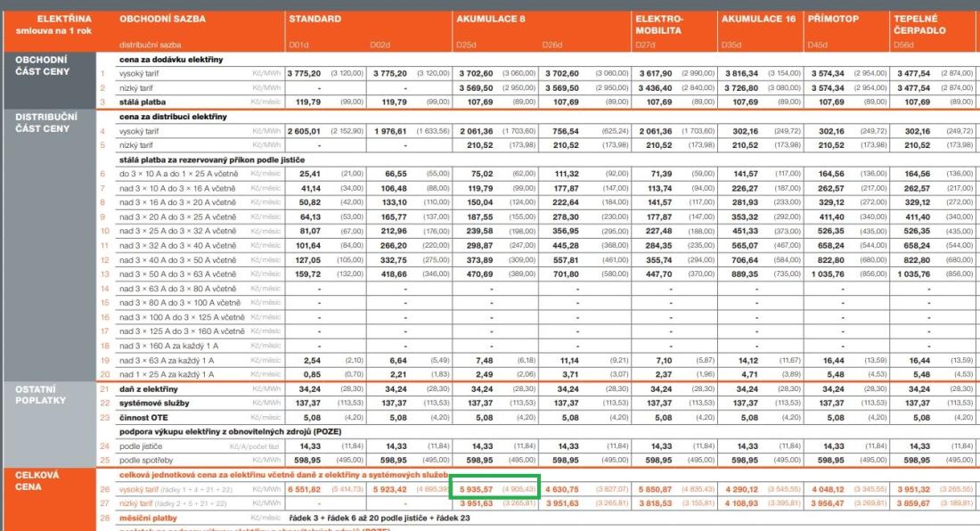The height and width of the screenshot is (531, 980).
Task: Select the breaker fee value 701,80
Action: click(x=566, y=274)
